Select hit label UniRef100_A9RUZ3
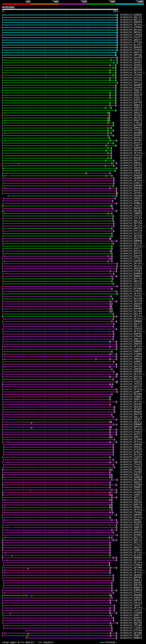The width and height of the screenshot is (146, 644). tap(131, 198)
